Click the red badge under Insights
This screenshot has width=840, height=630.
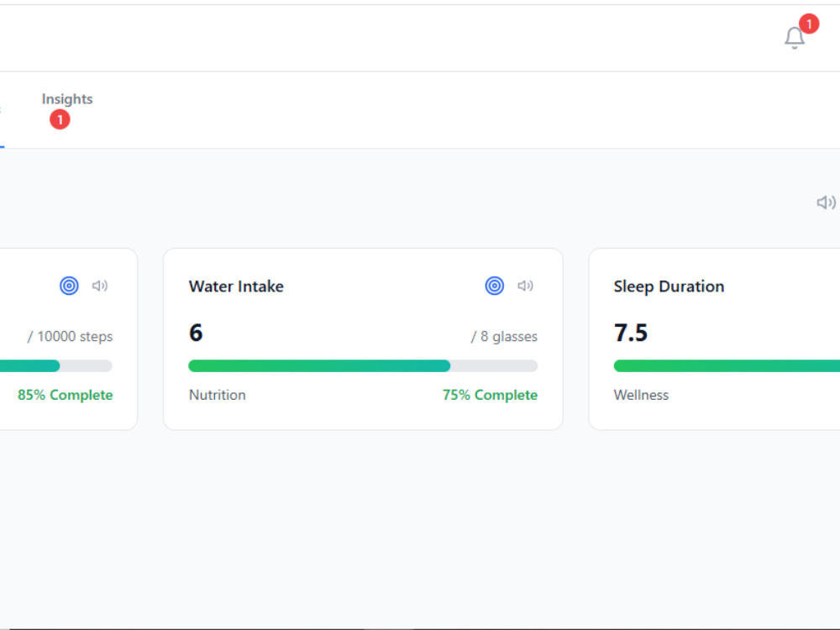[x=60, y=119]
